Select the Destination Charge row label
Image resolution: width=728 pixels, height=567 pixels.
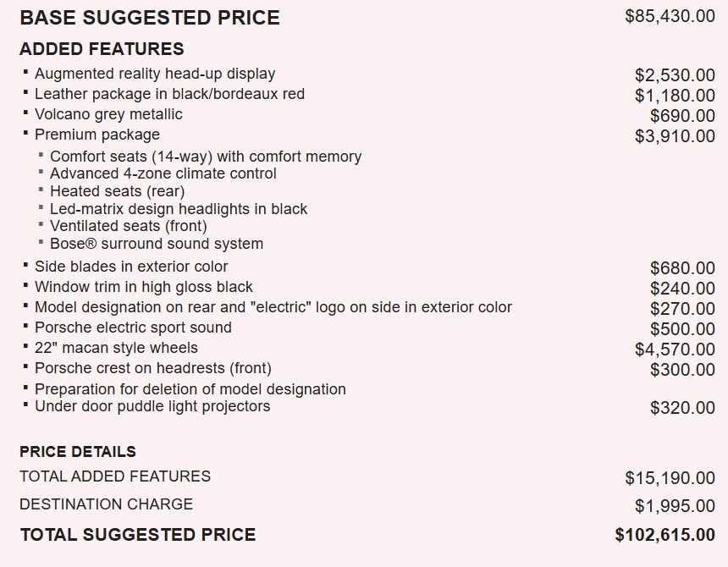(107, 504)
